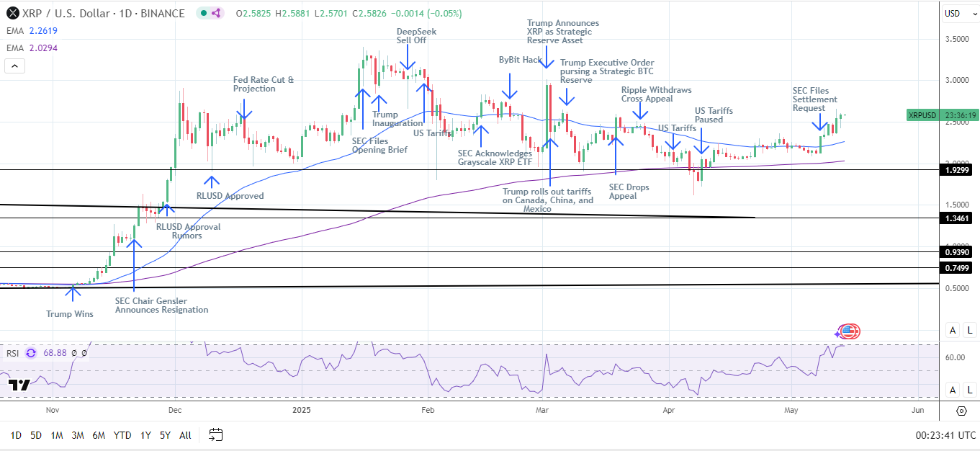Image resolution: width=980 pixels, height=451 pixels.
Task: Click the 'RLUSD Approval Rumors' annotation text
Action: click(x=189, y=231)
